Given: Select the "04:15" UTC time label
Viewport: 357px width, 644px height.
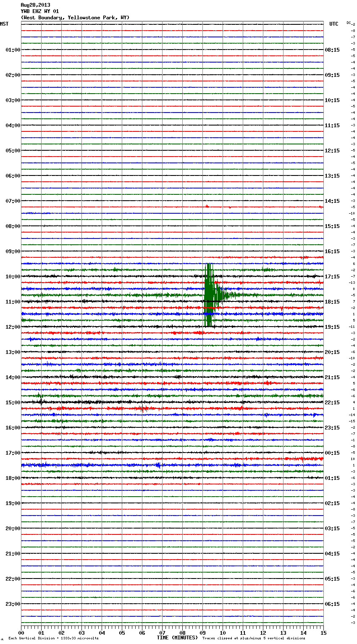Looking at the screenshot, I should 332,554.
